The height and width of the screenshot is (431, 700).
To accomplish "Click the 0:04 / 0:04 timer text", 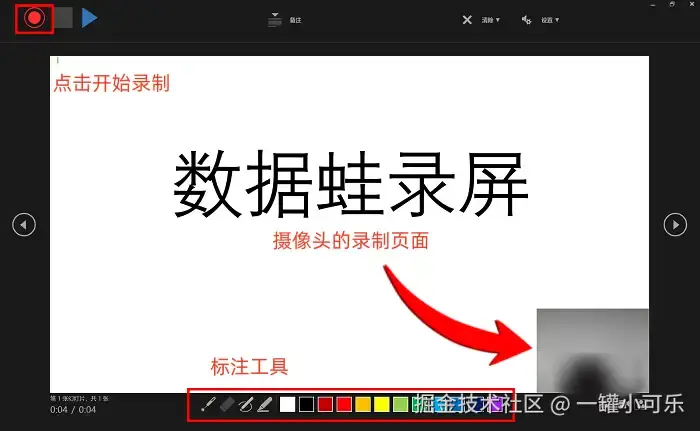I will (73, 410).
